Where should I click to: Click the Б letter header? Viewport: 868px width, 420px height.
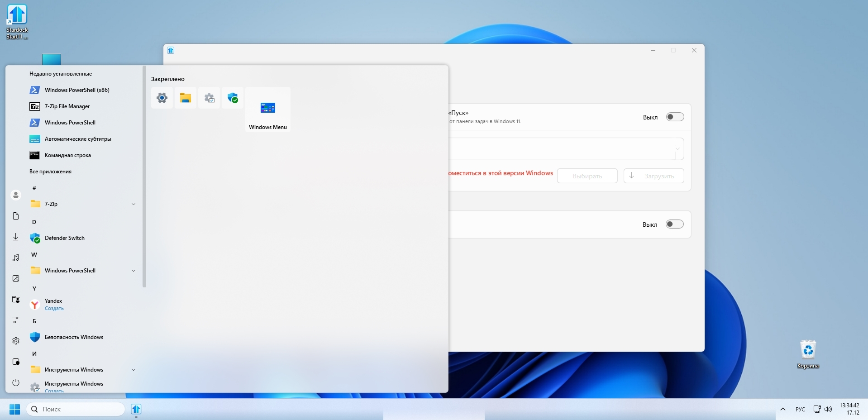tap(34, 321)
